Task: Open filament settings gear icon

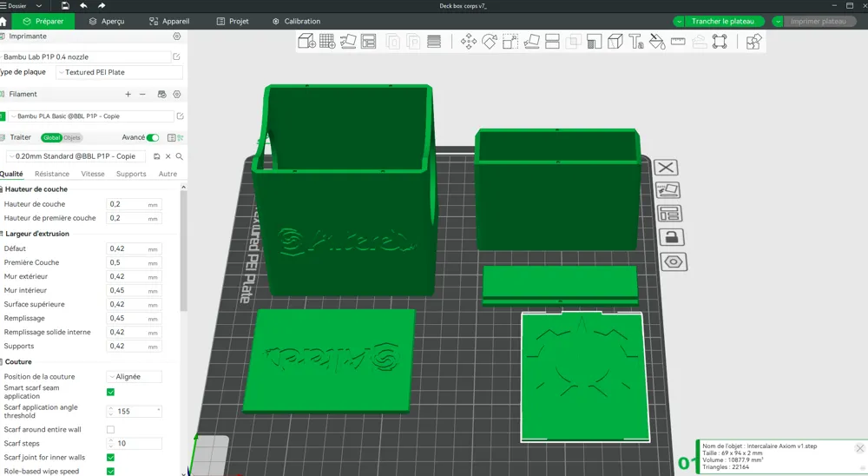Action: [x=176, y=94]
